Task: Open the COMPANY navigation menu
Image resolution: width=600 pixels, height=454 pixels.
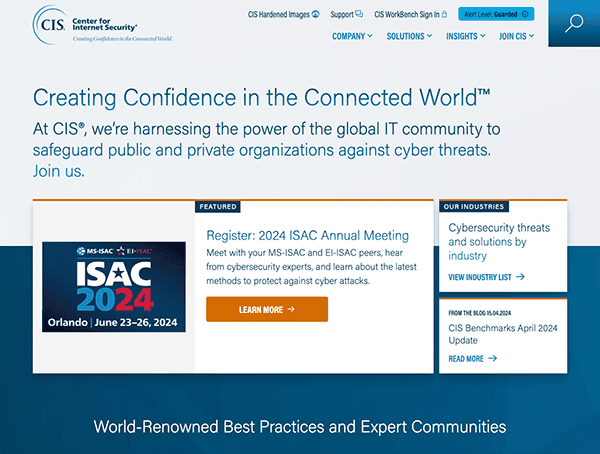Action: [x=352, y=36]
